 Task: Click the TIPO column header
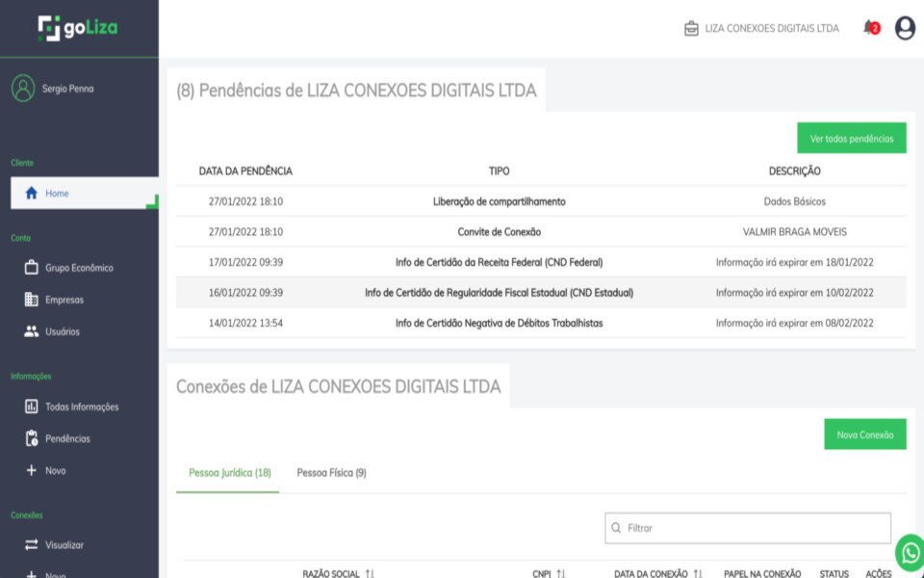[x=500, y=171]
